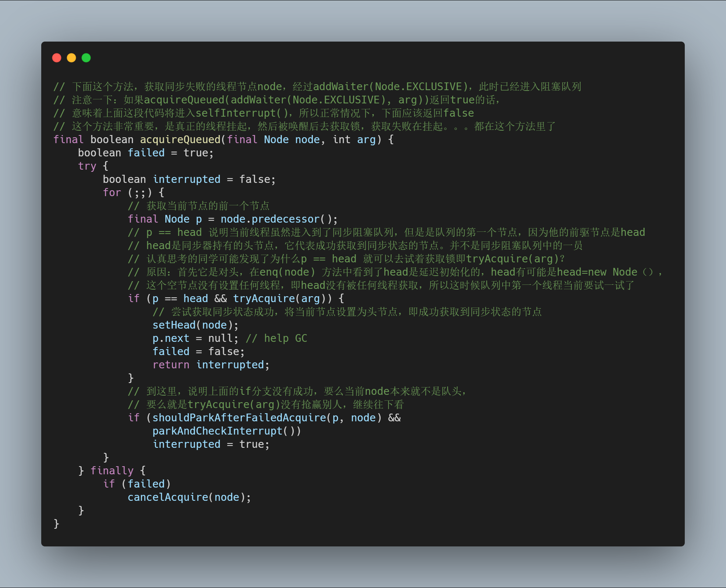This screenshot has height=588, width=726.
Task: Click the '// help GC' comment
Action: (x=276, y=338)
